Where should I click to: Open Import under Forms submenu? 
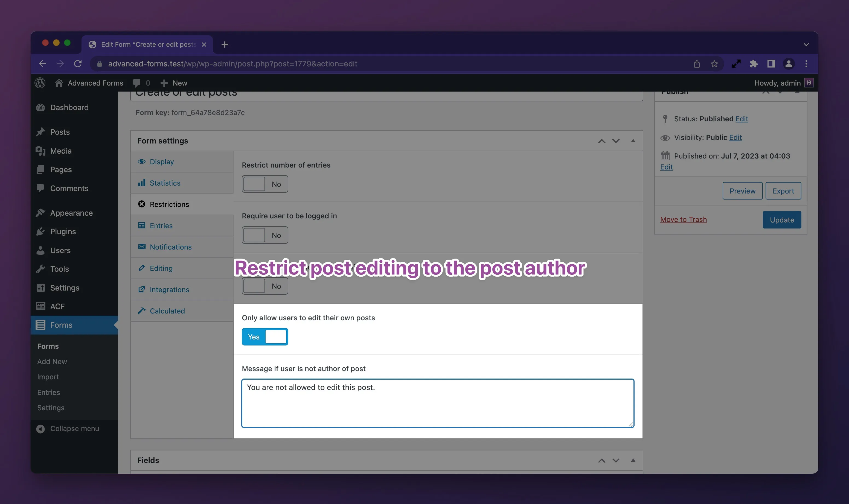coord(48,377)
